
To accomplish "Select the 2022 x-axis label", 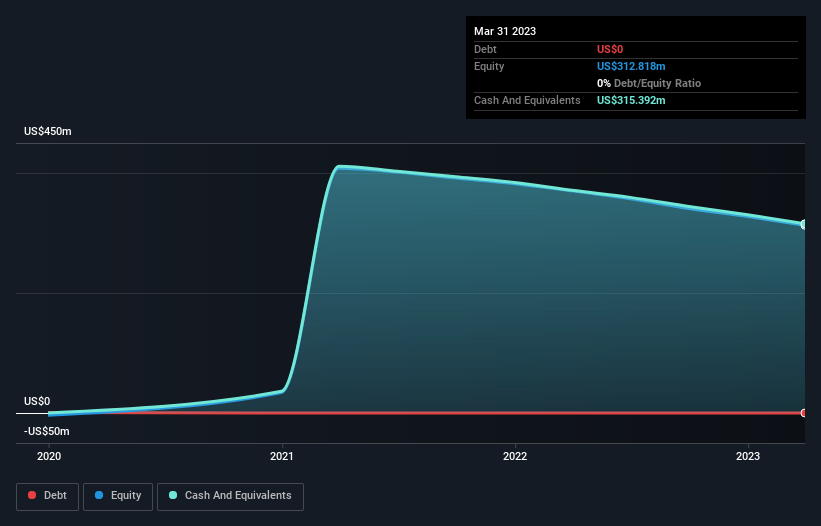I will [x=515, y=456].
